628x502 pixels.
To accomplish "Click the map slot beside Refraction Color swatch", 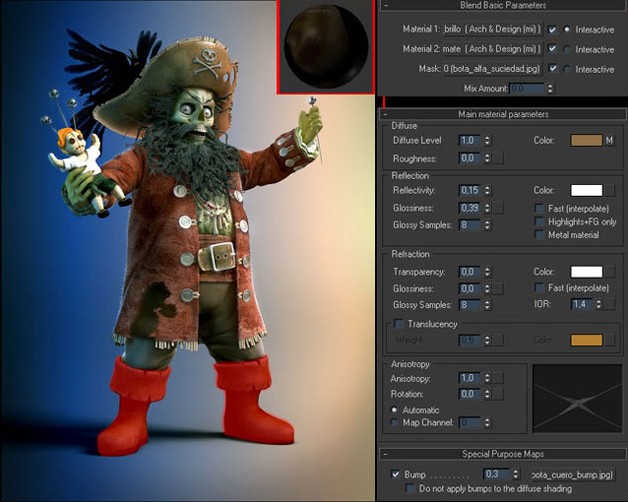I will [x=609, y=271].
